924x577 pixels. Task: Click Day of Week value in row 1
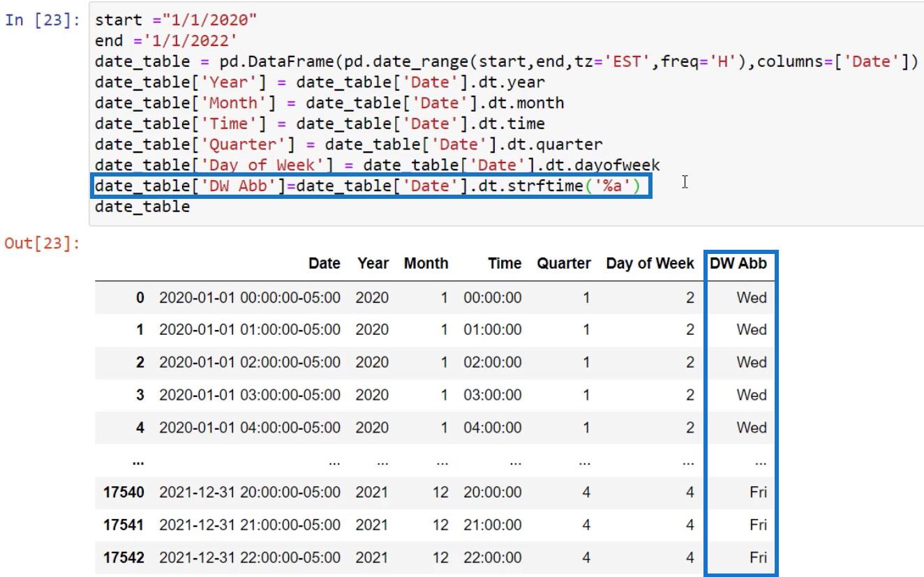(690, 329)
